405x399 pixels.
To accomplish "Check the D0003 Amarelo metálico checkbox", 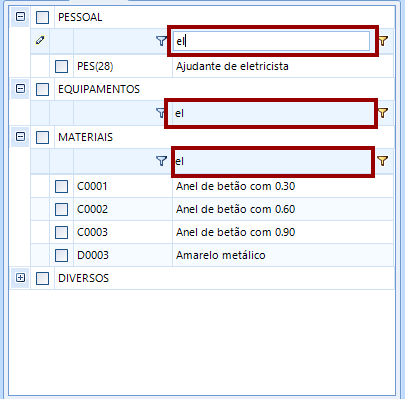I will pyautogui.click(x=62, y=255).
